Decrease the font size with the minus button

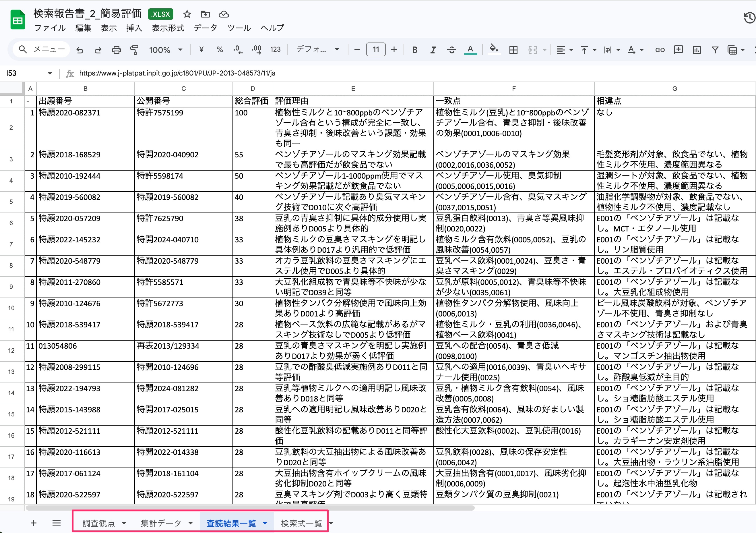(x=357, y=50)
